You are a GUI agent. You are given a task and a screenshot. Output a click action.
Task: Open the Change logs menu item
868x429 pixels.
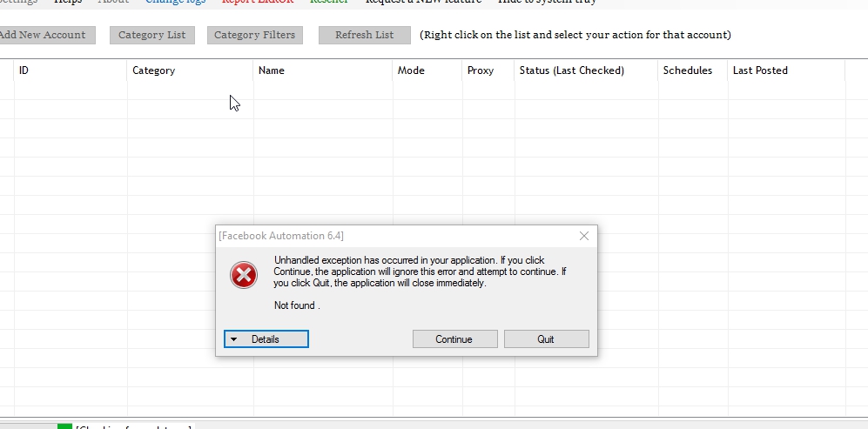point(175,2)
